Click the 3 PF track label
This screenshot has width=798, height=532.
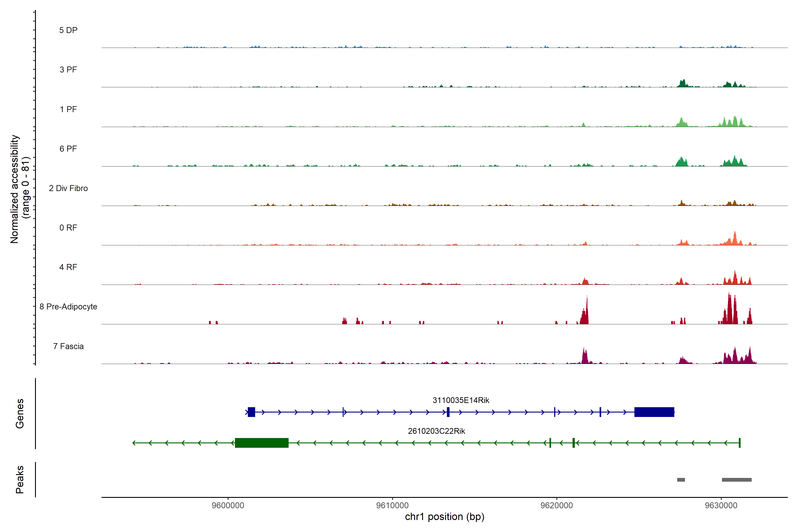(x=68, y=70)
